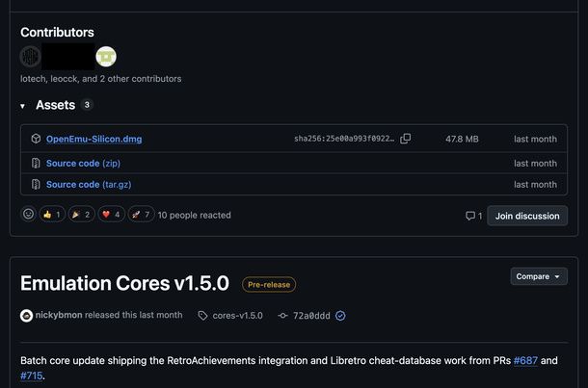Download Source code (tar.gz)

click(x=89, y=185)
